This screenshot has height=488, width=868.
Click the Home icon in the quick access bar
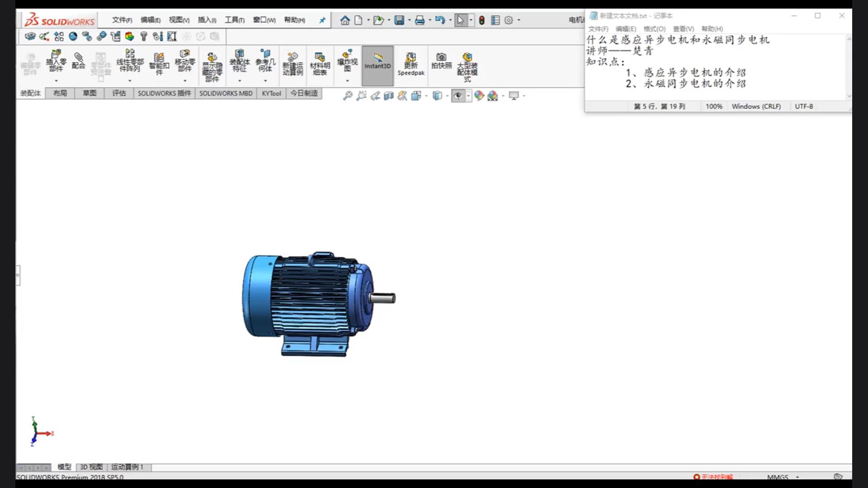tap(345, 20)
